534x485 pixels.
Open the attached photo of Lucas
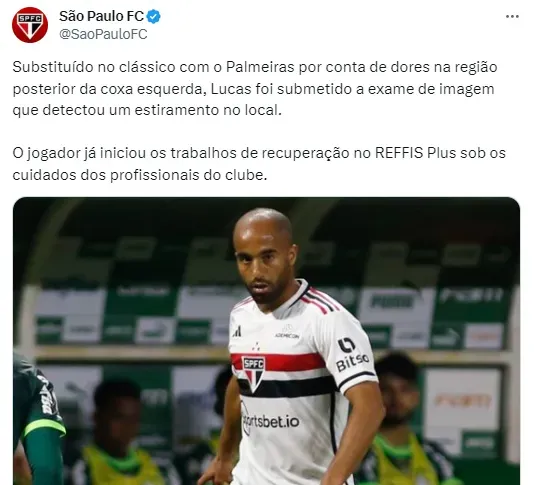click(266, 341)
